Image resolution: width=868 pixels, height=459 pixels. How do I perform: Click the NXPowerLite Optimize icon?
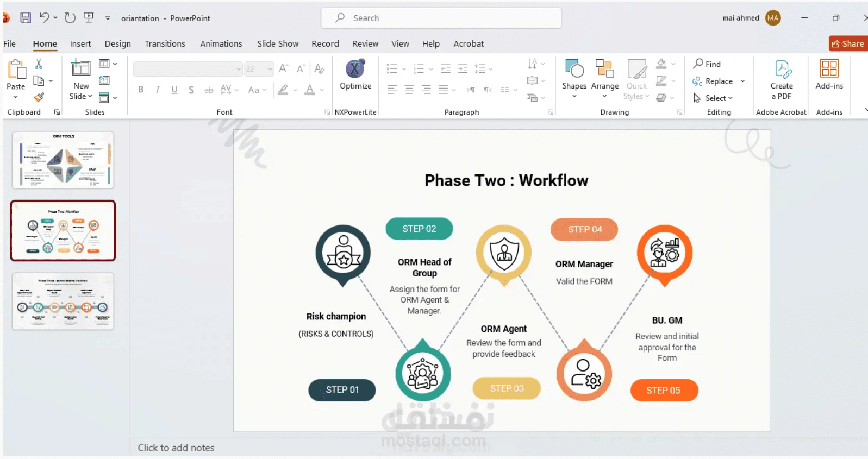(355, 69)
